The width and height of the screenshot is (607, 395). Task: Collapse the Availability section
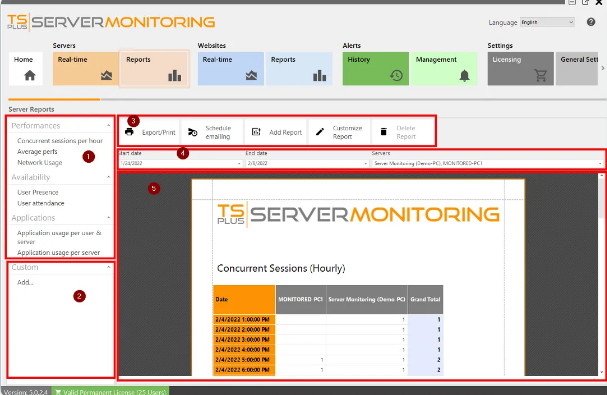[108, 177]
